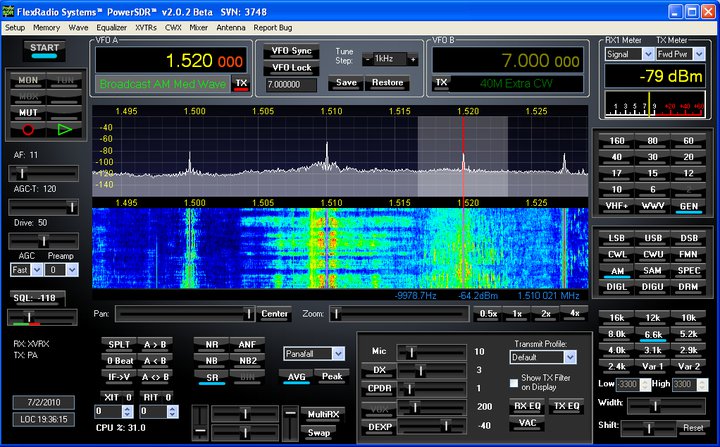Choose the 6.6k filter width
This screenshot has width=720, height=447.
click(x=652, y=334)
